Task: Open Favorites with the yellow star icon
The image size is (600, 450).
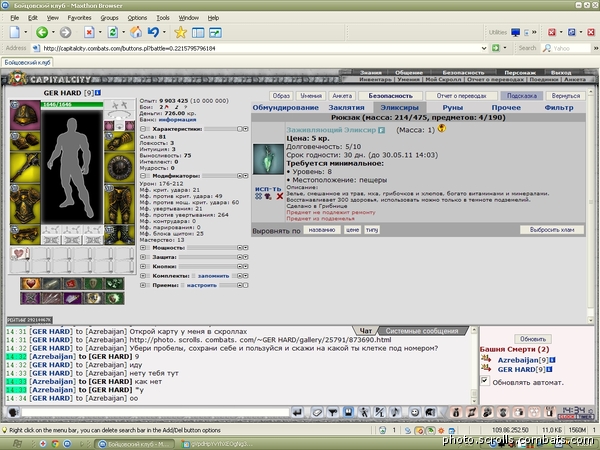Action: tap(180, 33)
